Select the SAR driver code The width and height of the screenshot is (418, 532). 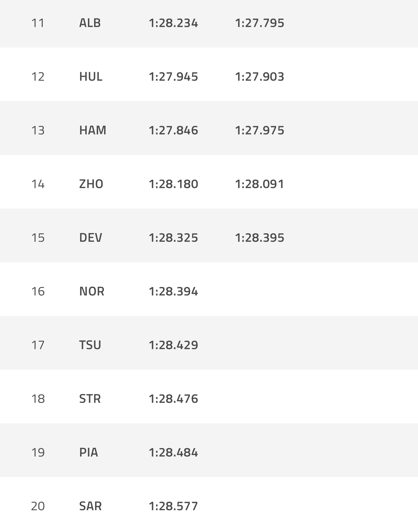pos(91,506)
